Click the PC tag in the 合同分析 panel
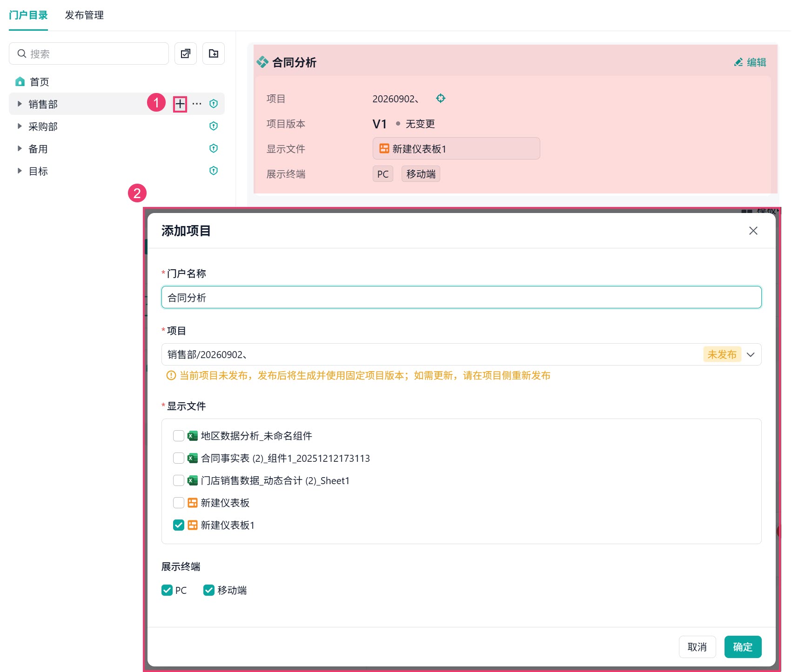 [x=383, y=174]
